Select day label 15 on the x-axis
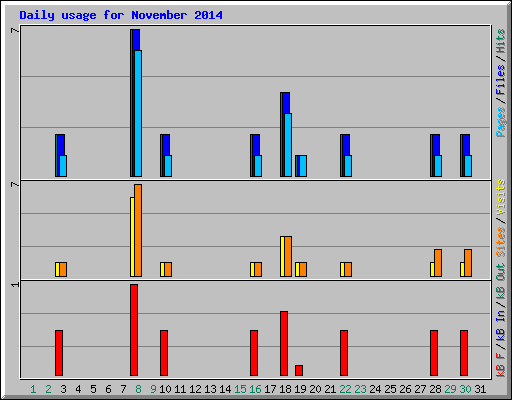This screenshot has height=400, width=512. [240, 389]
